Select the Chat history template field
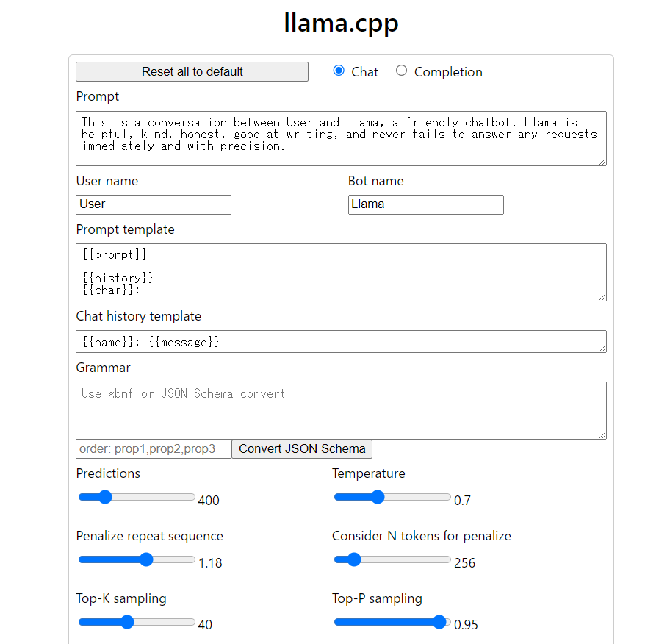Image resolution: width=670 pixels, height=644 pixels. [341, 341]
